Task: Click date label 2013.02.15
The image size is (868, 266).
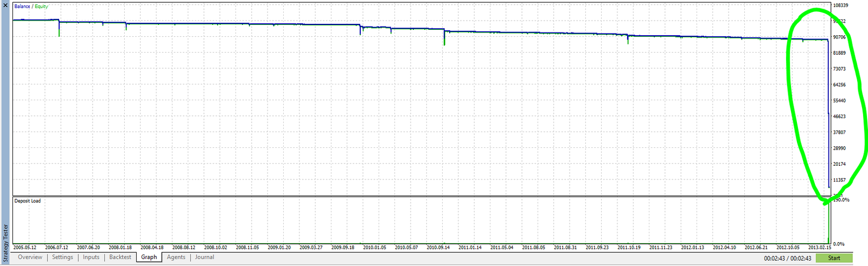Action: tap(820, 248)
